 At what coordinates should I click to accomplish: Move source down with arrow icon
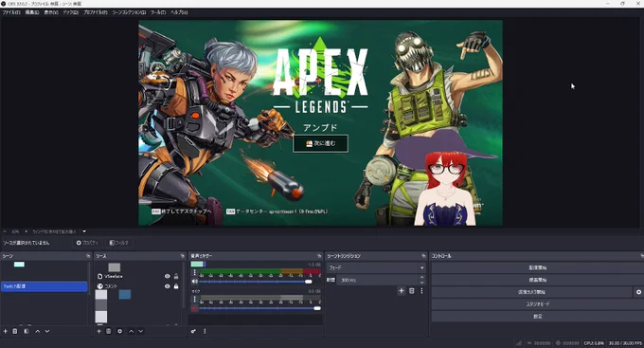[141, 331]
